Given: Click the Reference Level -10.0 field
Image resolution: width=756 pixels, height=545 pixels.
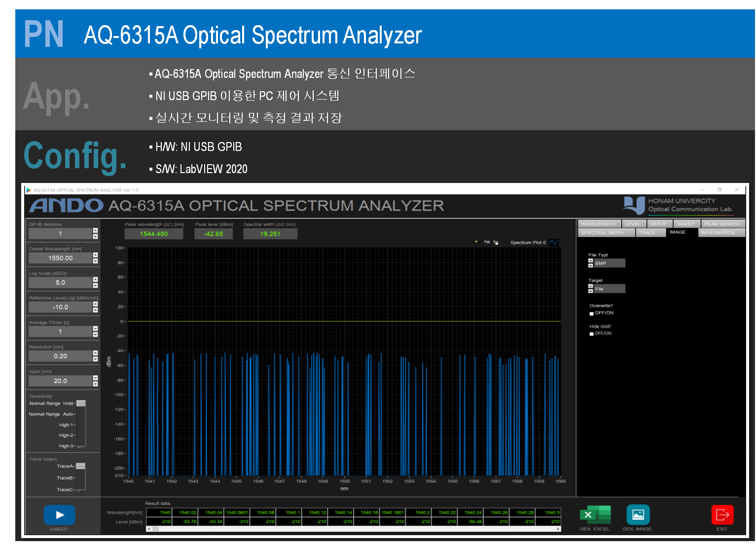Looking at the screenshot, I should tap(60, 307).
